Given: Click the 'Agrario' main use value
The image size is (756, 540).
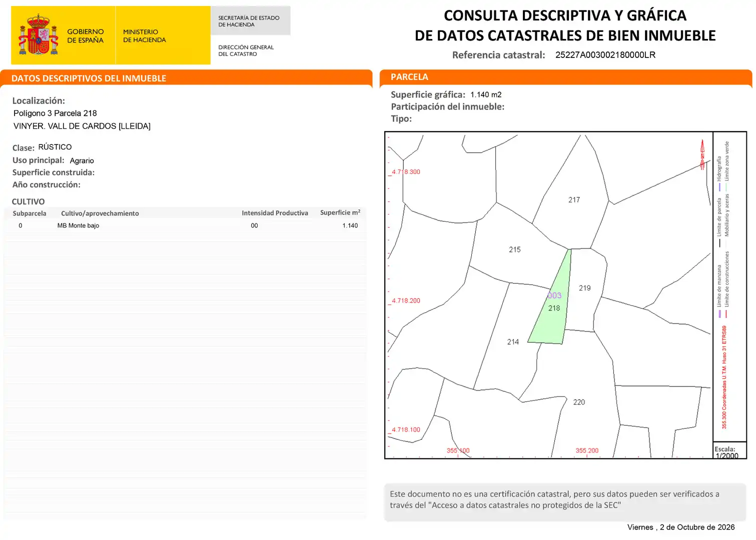Looking at the screenshot, I should point(82,160).
